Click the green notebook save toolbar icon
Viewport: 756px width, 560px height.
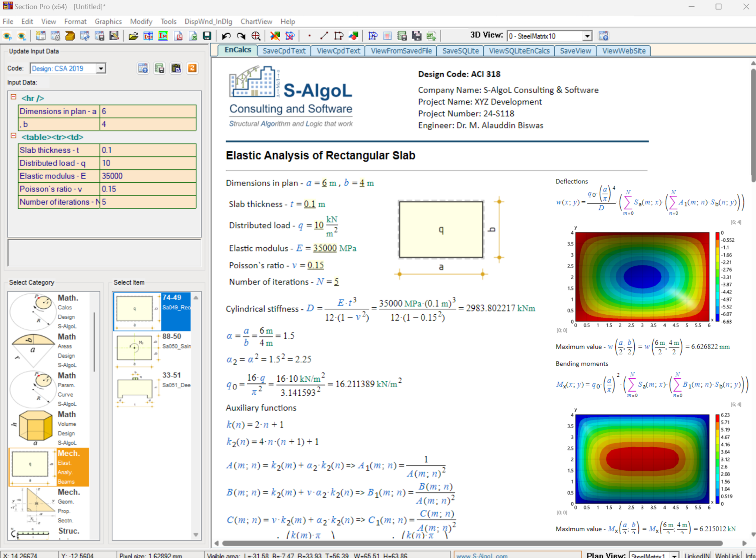pyautogui.click(x=402, y=36)
